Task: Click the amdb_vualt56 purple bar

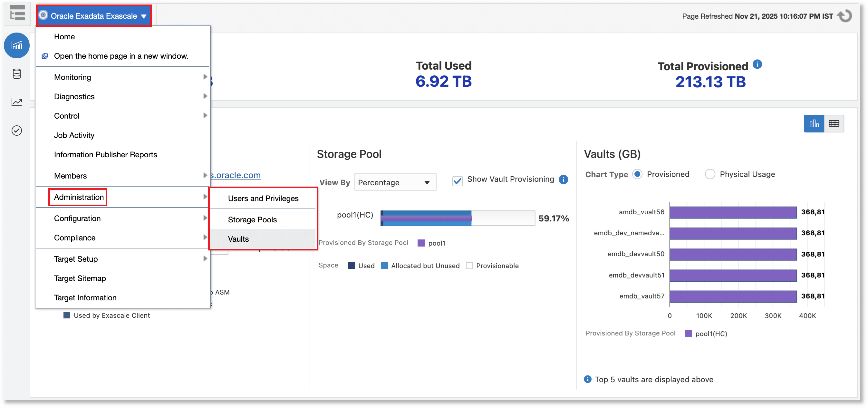Action: pyautogui.click(x=733, y=212)
